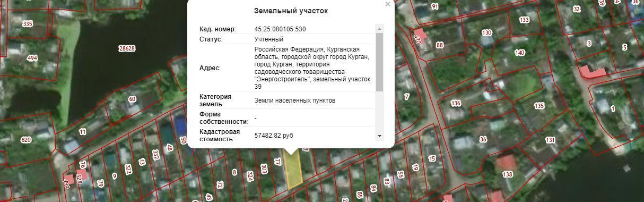Select parcel 3 on the map

pyautogui.click(x=589, y=43)
